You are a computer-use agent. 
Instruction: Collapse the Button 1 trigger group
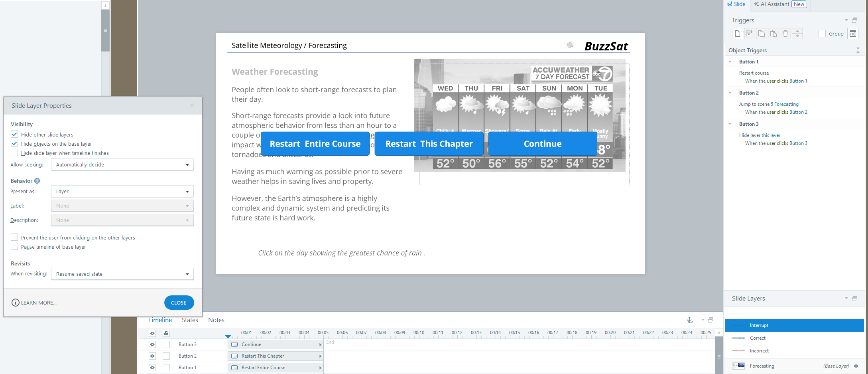[730, 62]
